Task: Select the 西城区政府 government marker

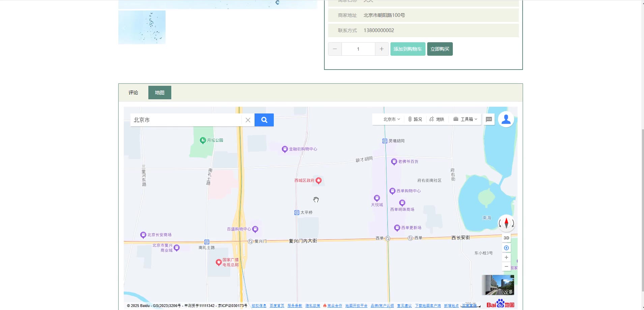Action: pyautogui.click(x=319, y=181)
